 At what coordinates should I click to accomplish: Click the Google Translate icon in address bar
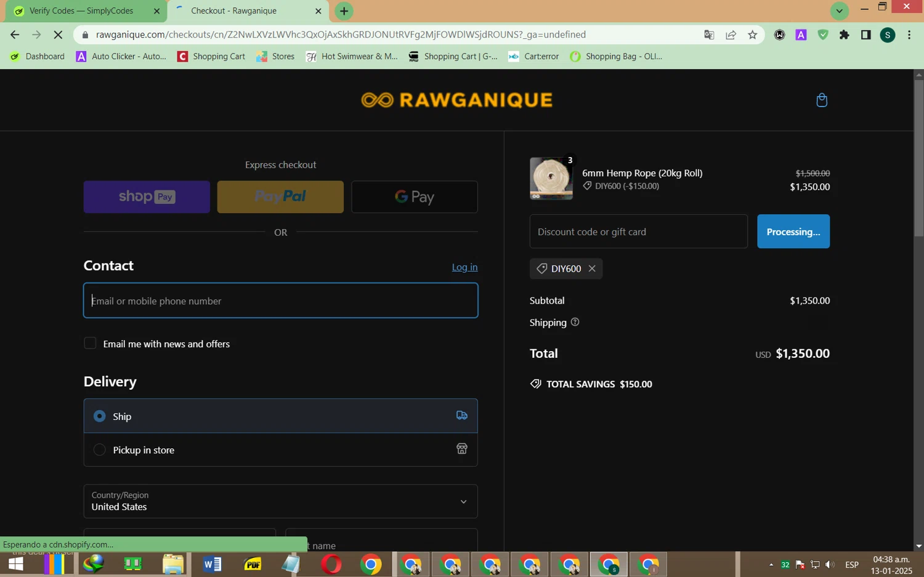coord(709,34)
